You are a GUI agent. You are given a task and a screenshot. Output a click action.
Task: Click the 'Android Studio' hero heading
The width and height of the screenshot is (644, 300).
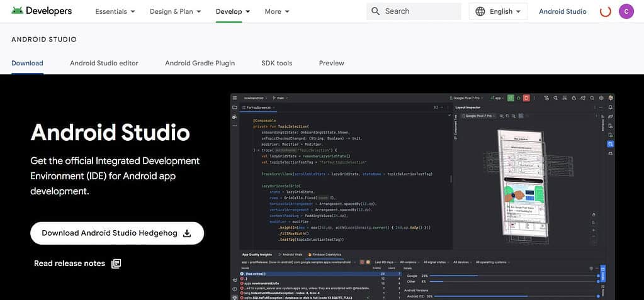point(110,133)
